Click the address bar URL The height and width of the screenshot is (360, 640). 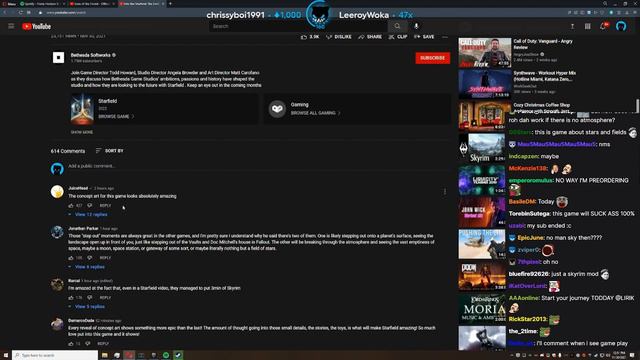coord(66,13)
